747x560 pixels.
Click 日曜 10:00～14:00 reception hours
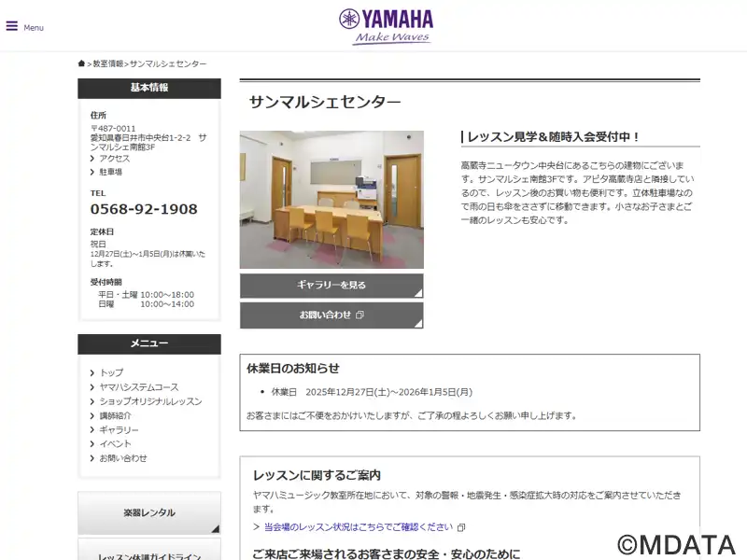tap(147, 304)
